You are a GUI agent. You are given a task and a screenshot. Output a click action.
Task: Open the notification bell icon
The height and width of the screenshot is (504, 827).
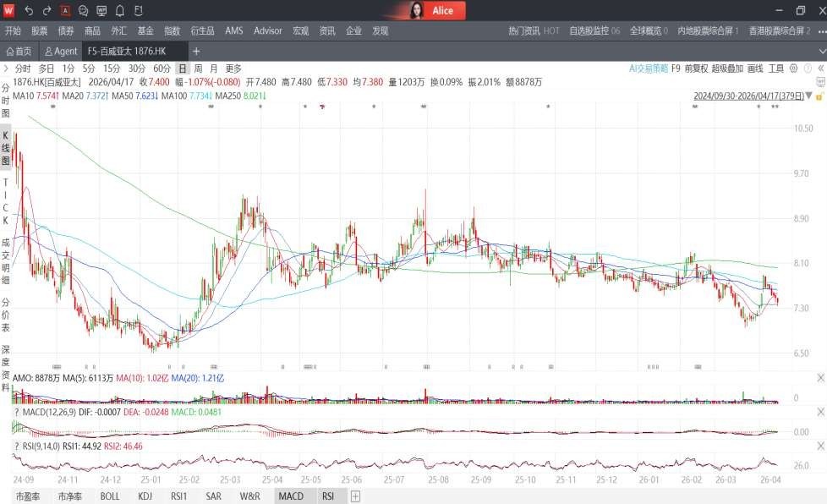pos(119,10)
